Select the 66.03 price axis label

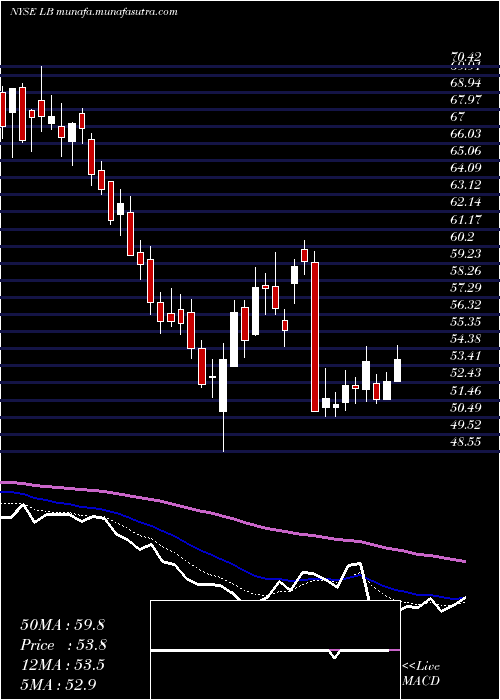click(x=466, y=133)
